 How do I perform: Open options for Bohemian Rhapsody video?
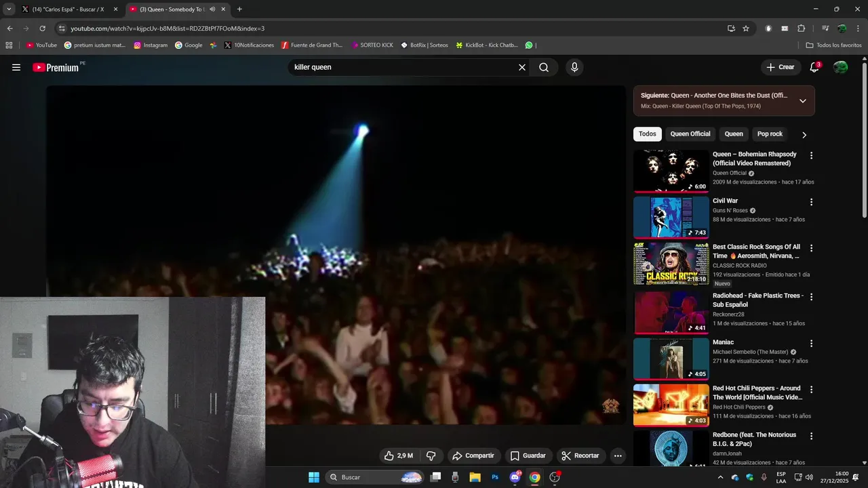(811, 155)
